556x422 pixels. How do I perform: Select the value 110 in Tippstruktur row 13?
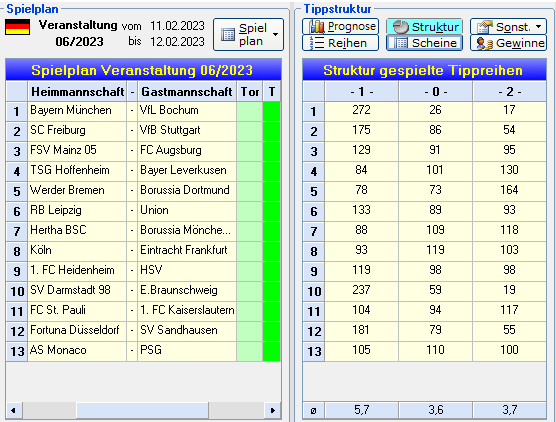(x=435, y=351)
